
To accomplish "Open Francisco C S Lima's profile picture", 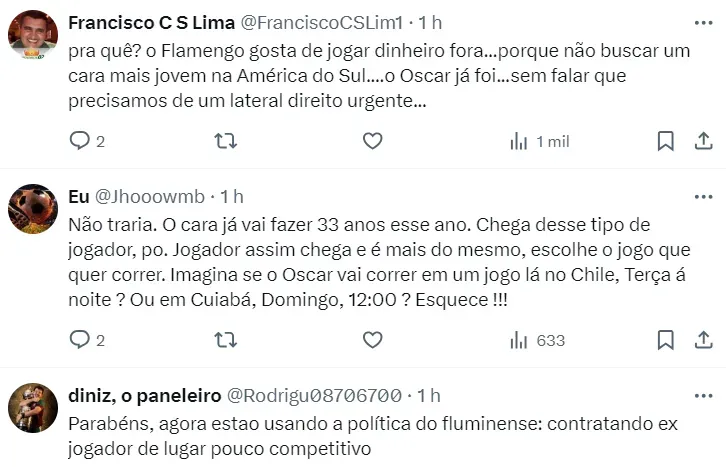I will pos(33,35).
